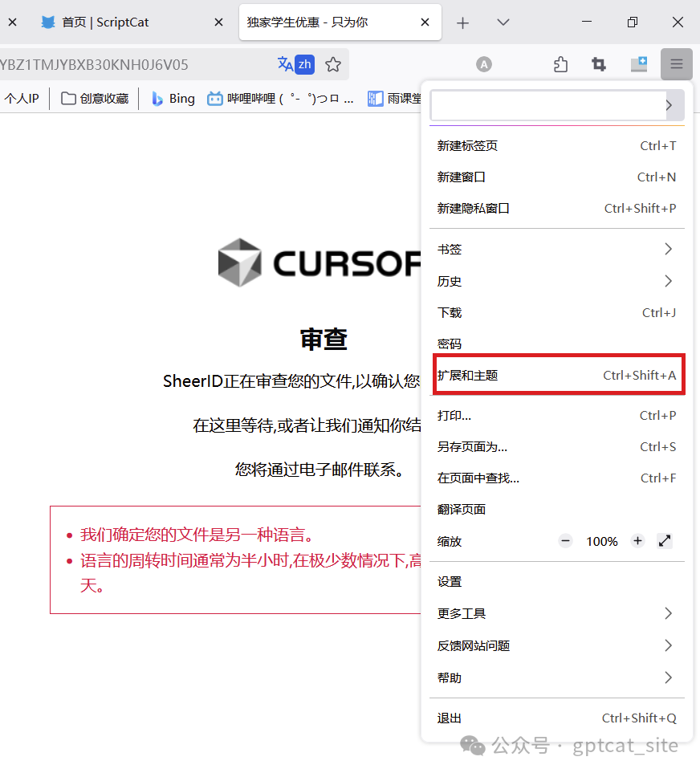Viewport: 700px width, 773px height.
Task: Open the Bing bookmark
Action: pyautogui.click(x=173, y=99)
